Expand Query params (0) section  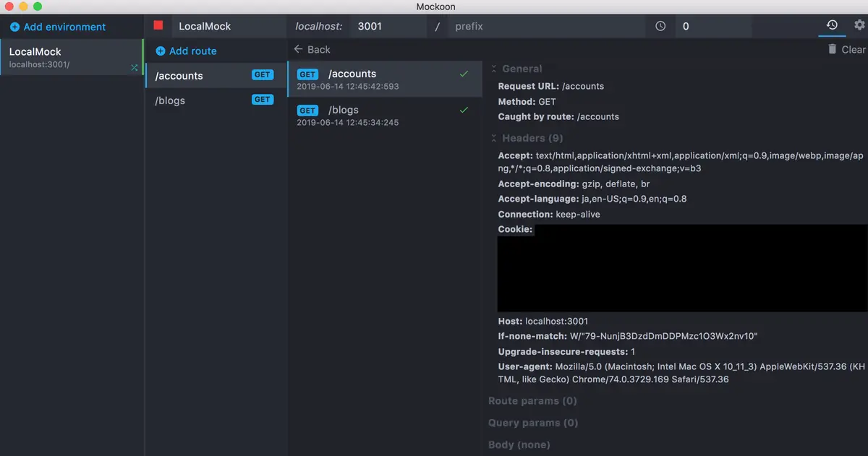[533, 423]
